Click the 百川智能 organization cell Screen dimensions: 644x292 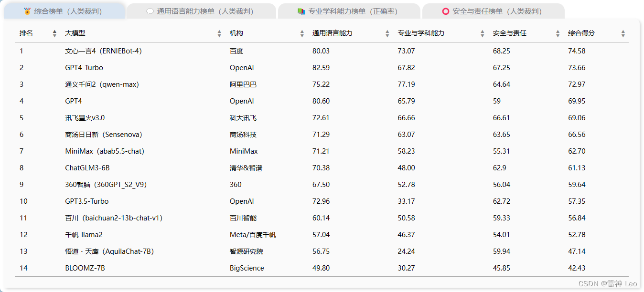coord(243,218)
